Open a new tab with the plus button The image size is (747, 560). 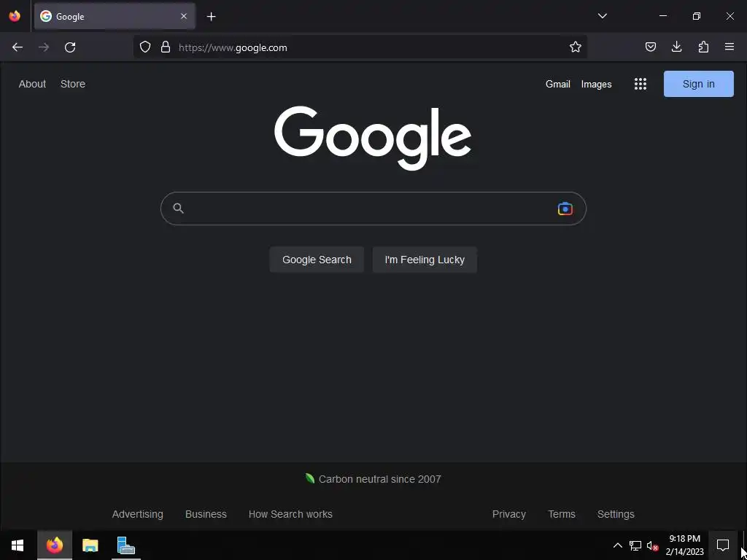click(211, 17)
